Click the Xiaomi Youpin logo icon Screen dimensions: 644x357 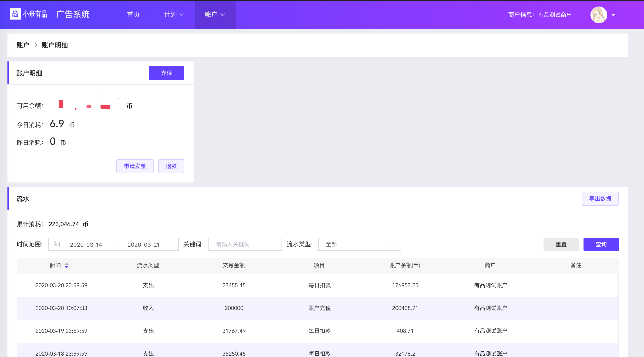(15, 14)
